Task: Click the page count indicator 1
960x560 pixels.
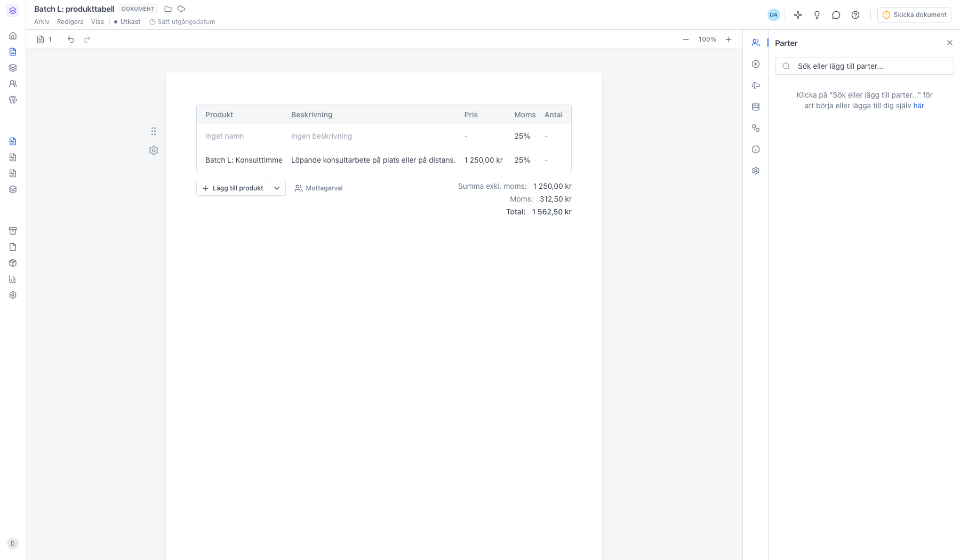Action: [45, 39]
